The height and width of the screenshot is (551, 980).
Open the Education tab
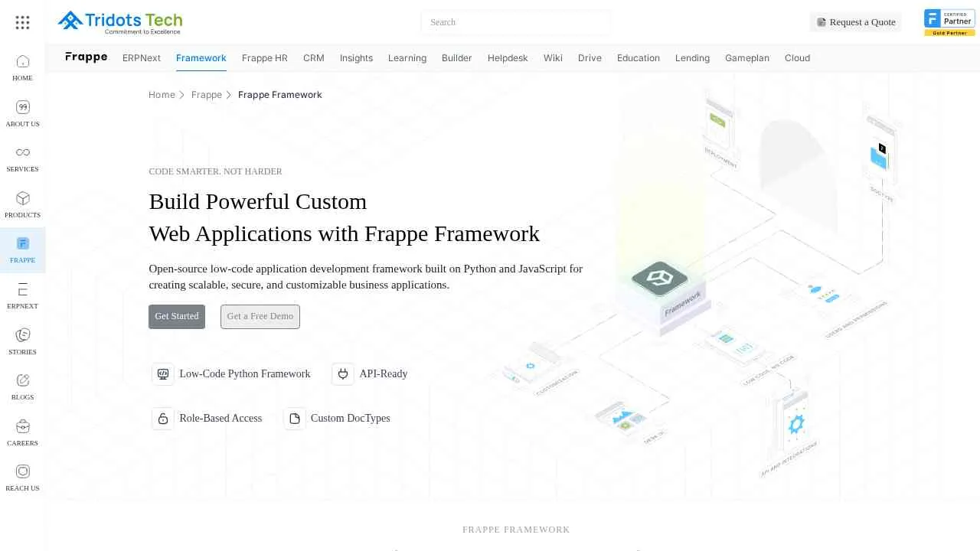pyautogui.click(x=639, y=58)
